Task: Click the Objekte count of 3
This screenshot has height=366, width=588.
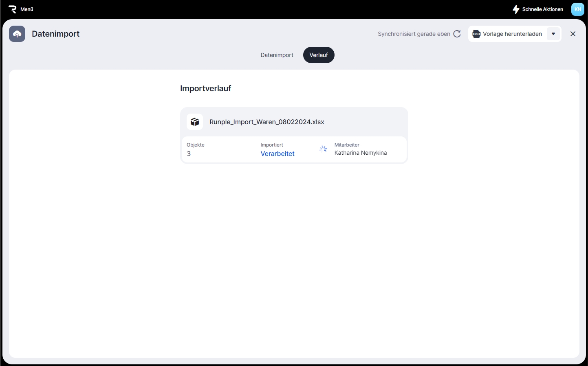Action: click(189, 153)
